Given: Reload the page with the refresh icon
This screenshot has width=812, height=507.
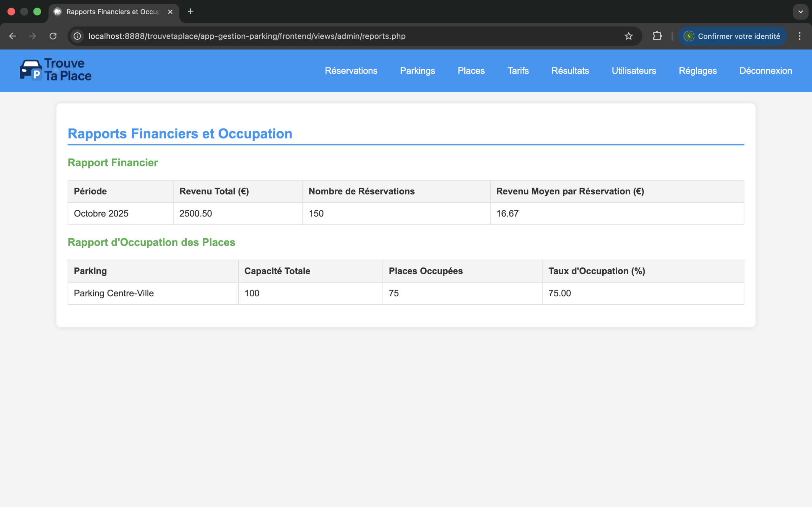Looking at the screenshot, I should [x=53, y=36].
